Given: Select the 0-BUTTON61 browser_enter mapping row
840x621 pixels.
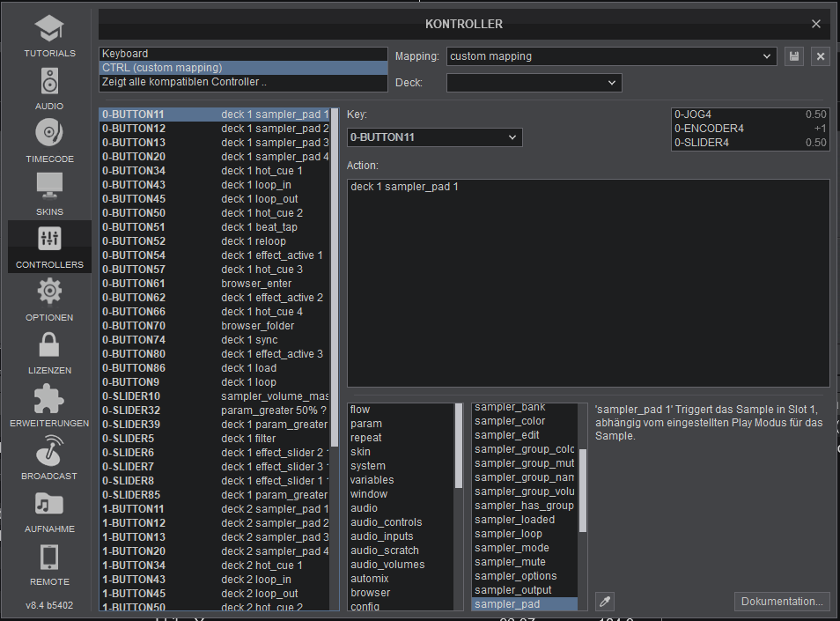Looking at the screenshot, I should click(214, 284).
